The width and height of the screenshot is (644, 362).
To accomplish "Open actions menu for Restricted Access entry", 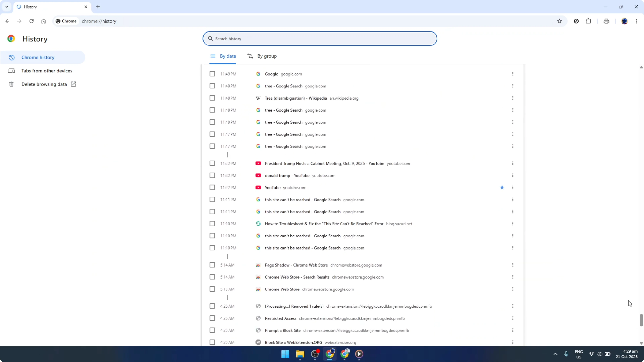I will tap(513, 318).
